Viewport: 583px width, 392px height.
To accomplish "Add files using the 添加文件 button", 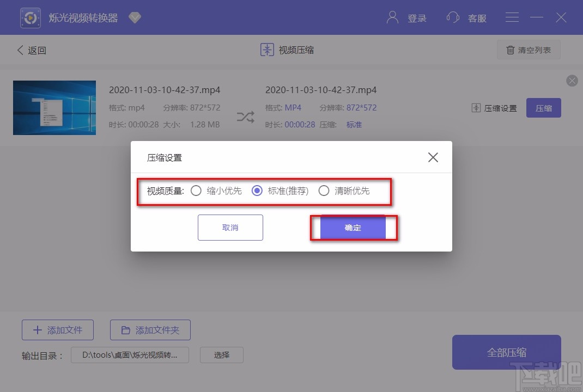I will click(x=57, y=329).
